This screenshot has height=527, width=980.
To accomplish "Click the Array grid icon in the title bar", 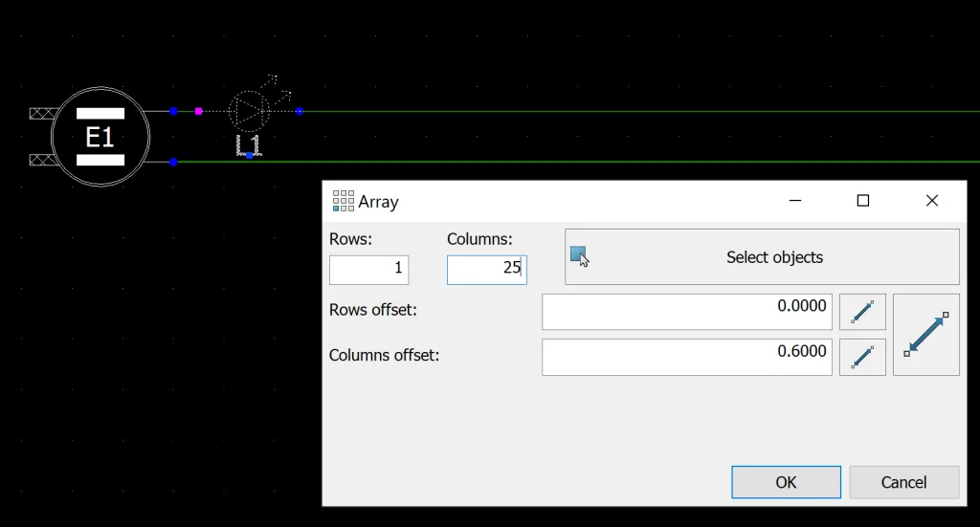I will coord(343,201).
